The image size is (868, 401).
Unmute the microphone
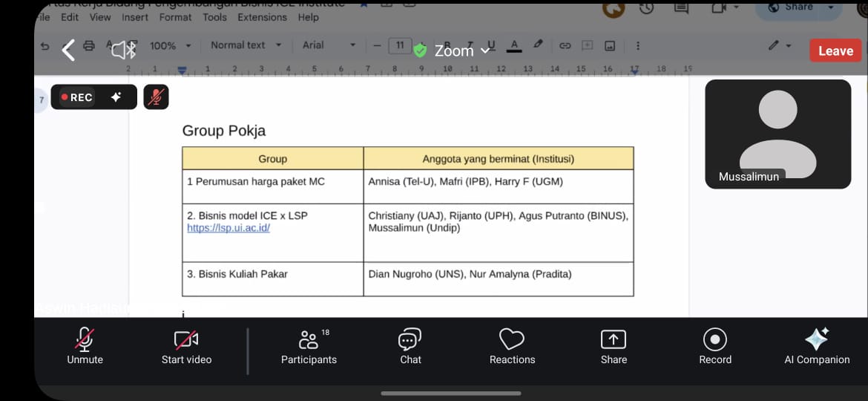(85, 347)
